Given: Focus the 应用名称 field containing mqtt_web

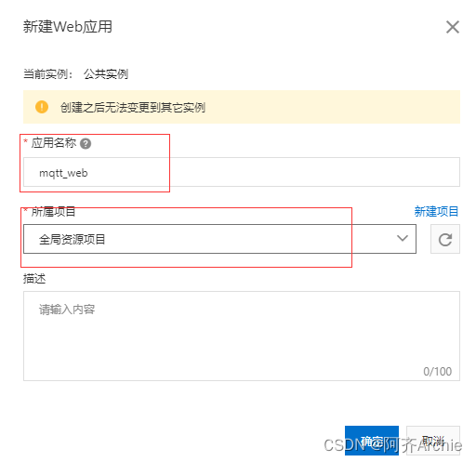Looking at the screenshot, I should [x=242, y=172].
